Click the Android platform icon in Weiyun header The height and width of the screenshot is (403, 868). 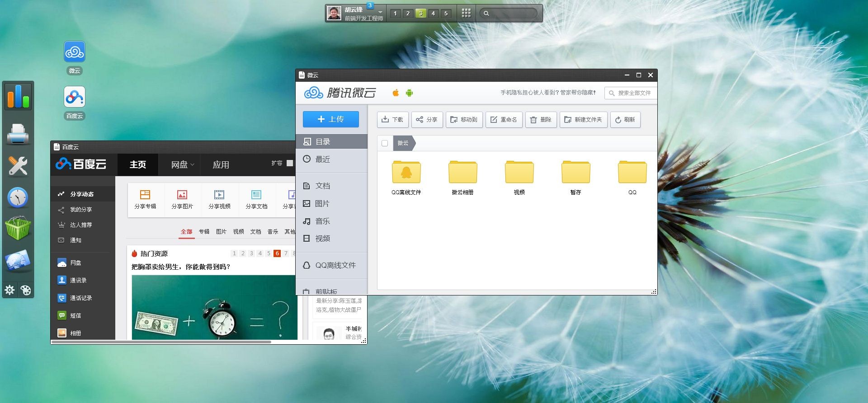tap(409, 93)
